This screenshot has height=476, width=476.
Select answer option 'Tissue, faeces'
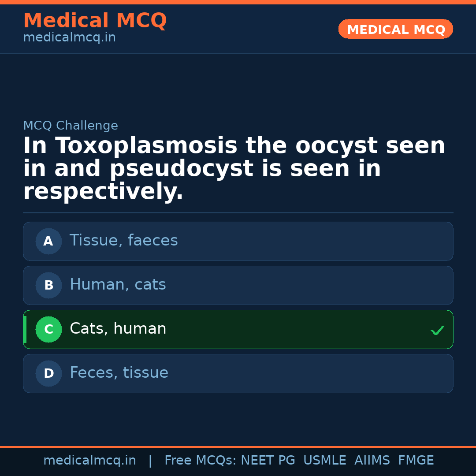pyautogui.click(x=238, y=241)
